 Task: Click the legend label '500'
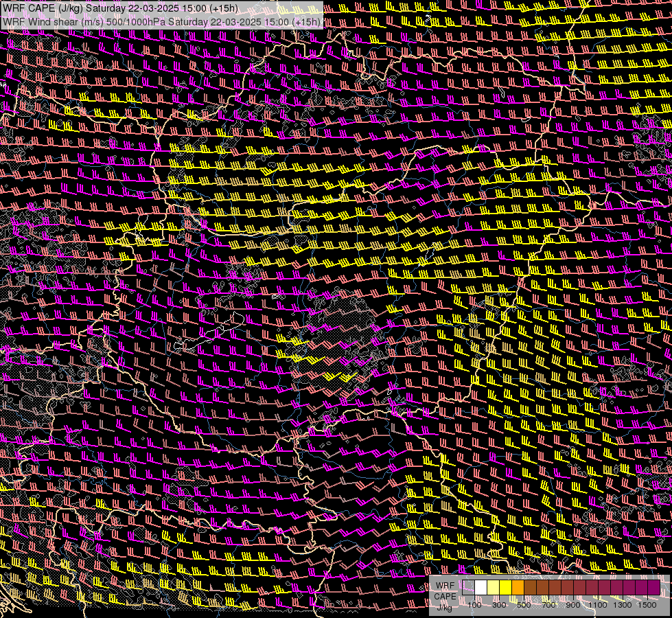524,605
